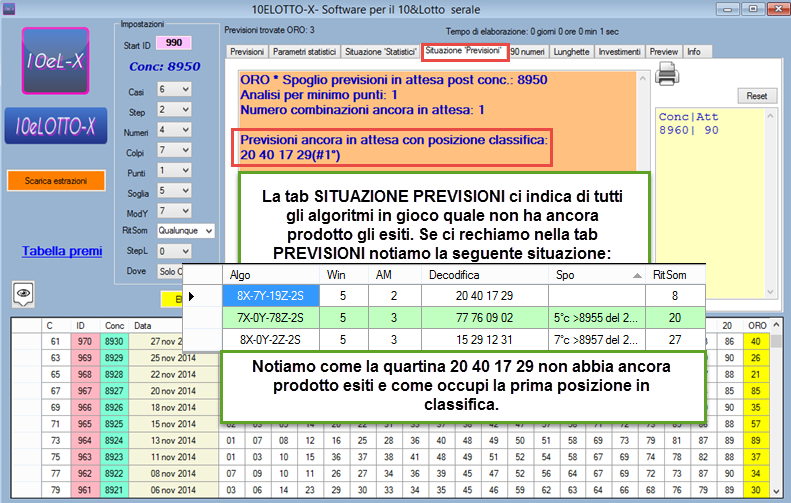This screenshot has width=791, height=503.
Task: Click the Decodifica cell 15 29 12 31
Action: pos(485,340)
